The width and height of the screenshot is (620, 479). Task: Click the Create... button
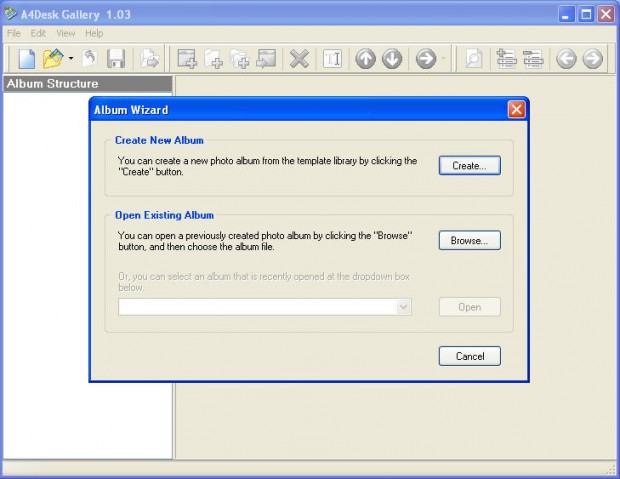click(470, 165)
